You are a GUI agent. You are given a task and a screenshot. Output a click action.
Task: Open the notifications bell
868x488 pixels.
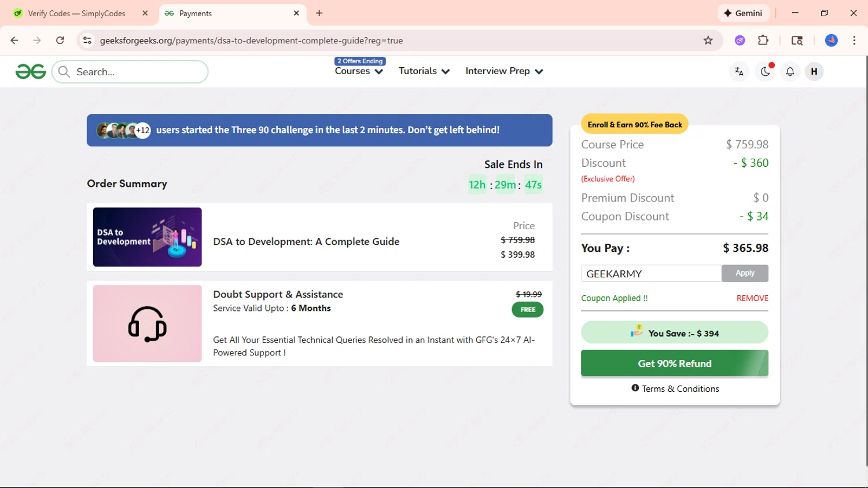(790, 72)
